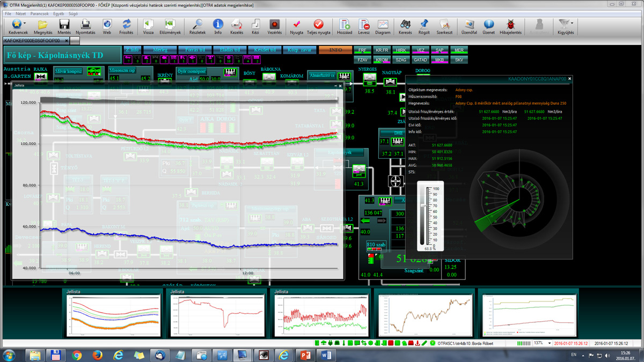Click the Windows Start button

(x=10, y=355)
